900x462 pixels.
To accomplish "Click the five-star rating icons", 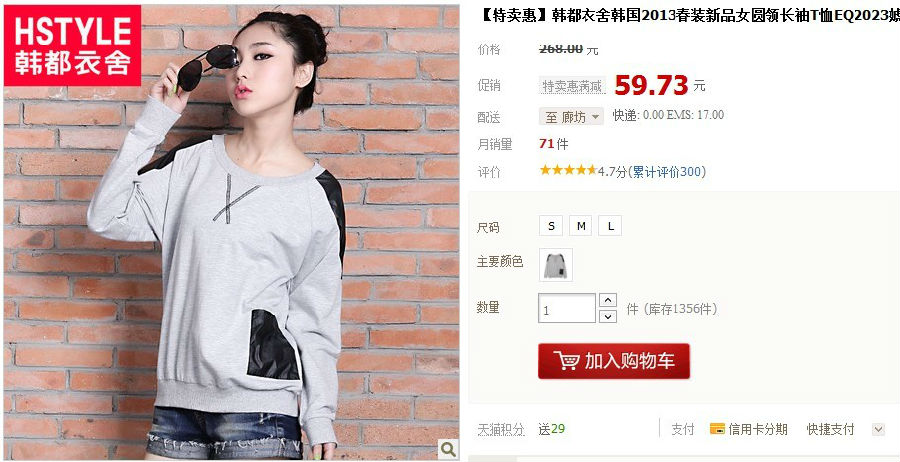I will point(568,170).
